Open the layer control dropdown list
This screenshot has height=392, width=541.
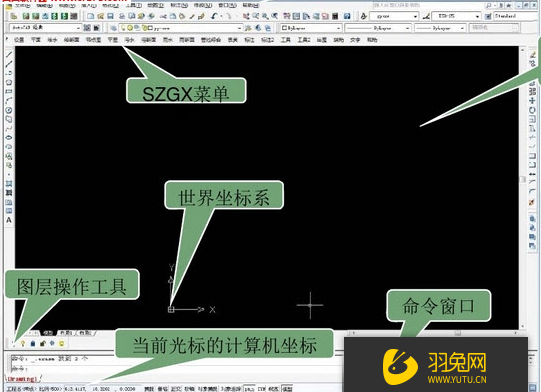pos(181,28)
